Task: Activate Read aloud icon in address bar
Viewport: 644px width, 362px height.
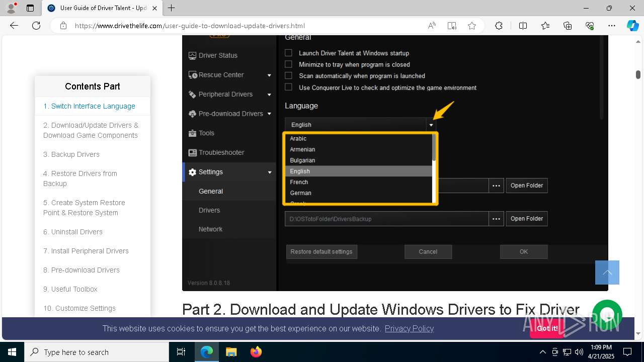Action: pos(432,26)
